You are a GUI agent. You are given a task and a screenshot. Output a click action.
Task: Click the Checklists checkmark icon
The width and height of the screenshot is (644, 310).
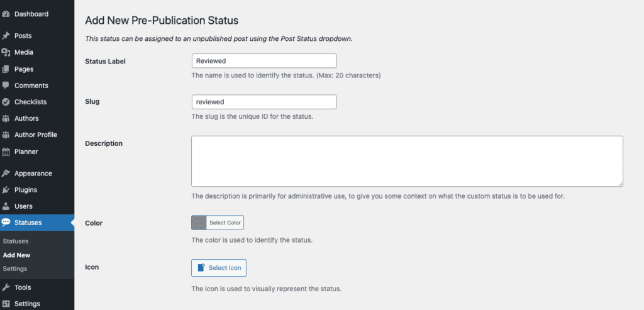[x=6, y=102]
